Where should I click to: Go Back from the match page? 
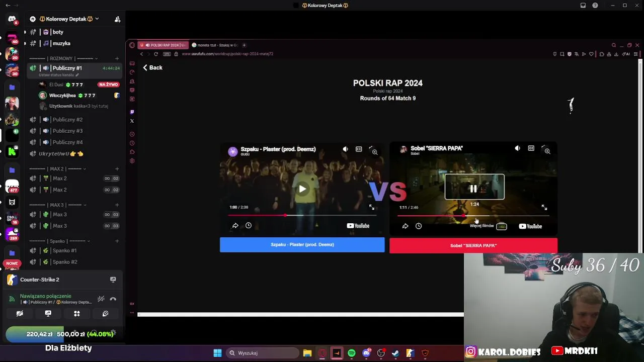click(x=152, y=67)
